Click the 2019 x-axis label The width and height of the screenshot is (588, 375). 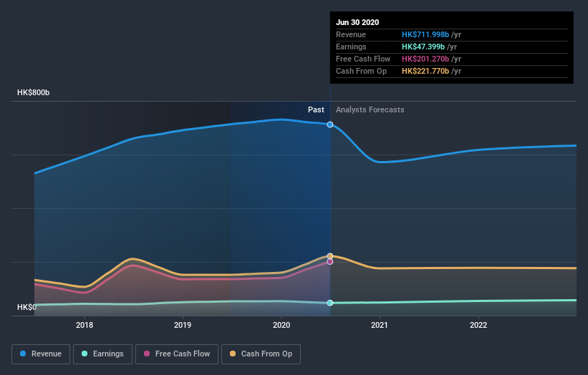[x=183, y=325]
